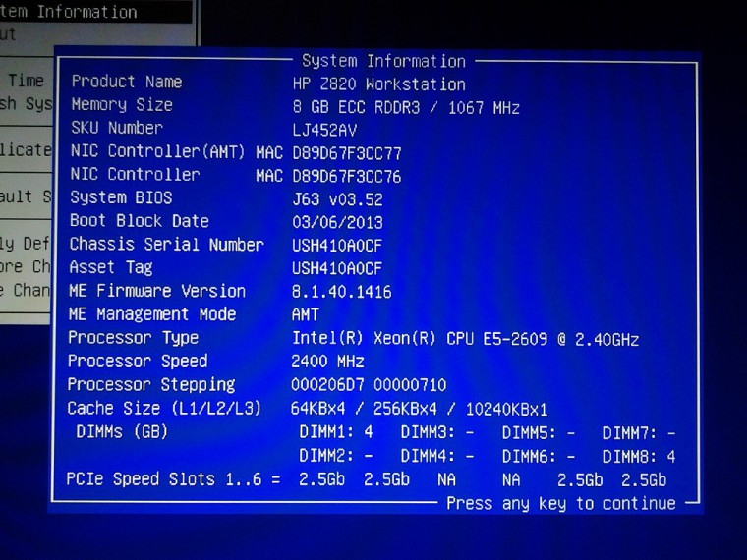This screenshot has height=560, width=747.
Task: Click the 'licate' entry in background menu
Action: click(x=26, y=150)
